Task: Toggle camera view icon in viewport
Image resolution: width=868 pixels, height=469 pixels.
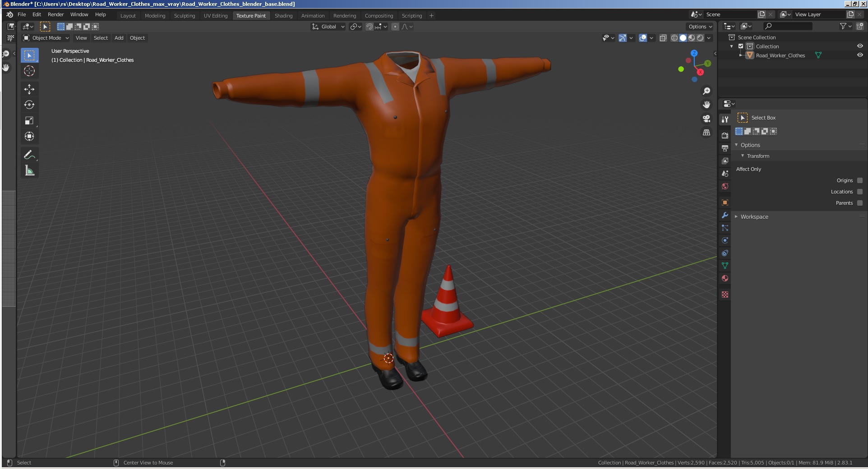Action: pyautogui.click(x=706, y=119)
